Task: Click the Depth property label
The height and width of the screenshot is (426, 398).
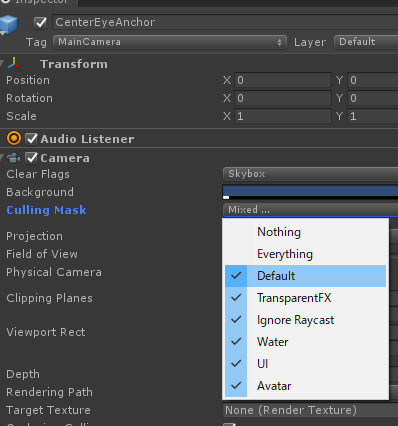Action: pyautogui.click(x=23, y=374)
